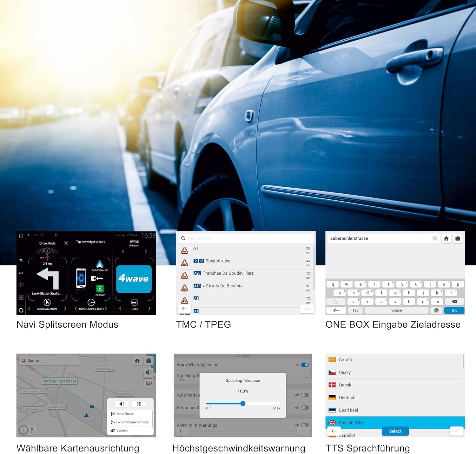Click the Select language button

coord(395,431)
